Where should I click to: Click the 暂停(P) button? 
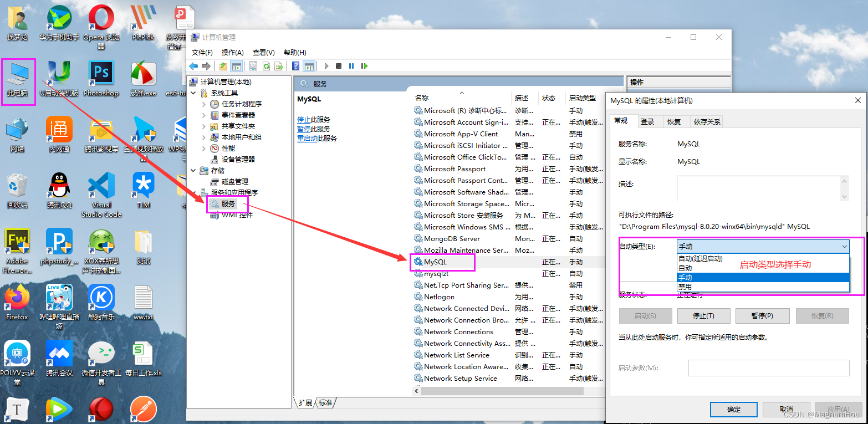pyautogui.click(x=762, y=316)
